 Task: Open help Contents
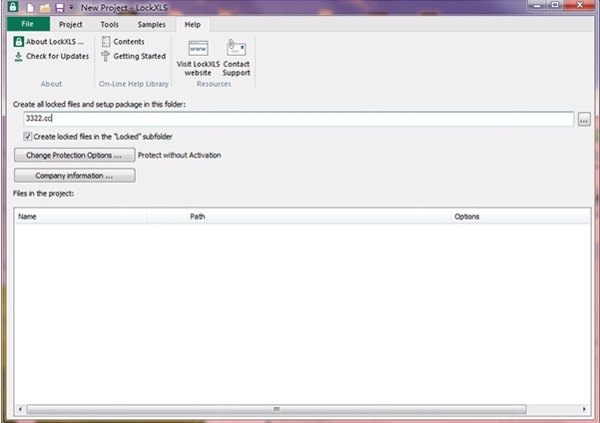(x=123, y=42)
